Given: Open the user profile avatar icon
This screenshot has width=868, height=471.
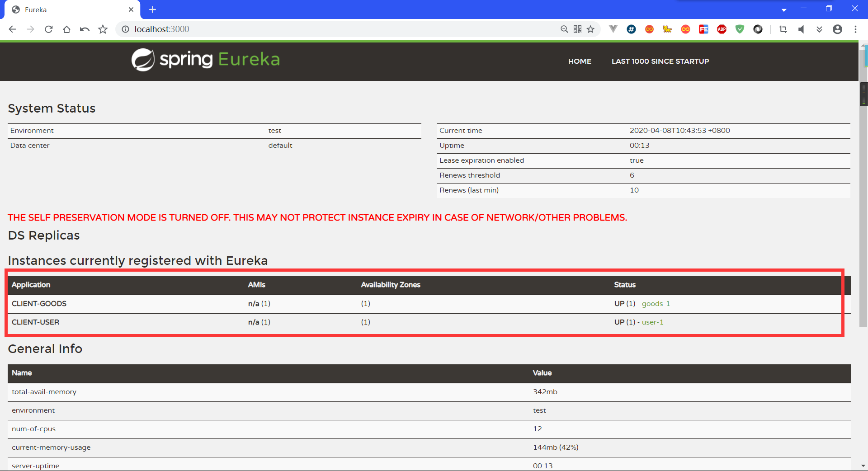Looking at the screenshot, I should pos(837,29).
